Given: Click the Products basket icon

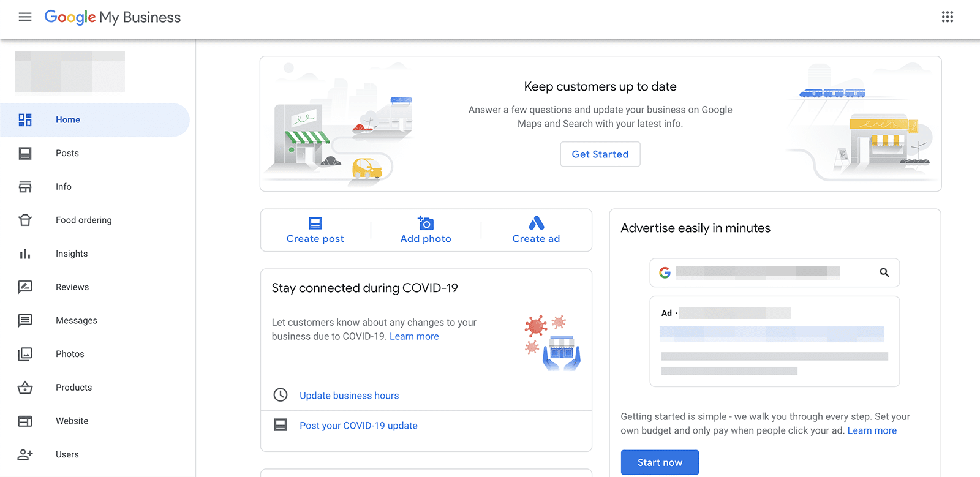Looking at the screenshot, I should (x=25, y=388).
